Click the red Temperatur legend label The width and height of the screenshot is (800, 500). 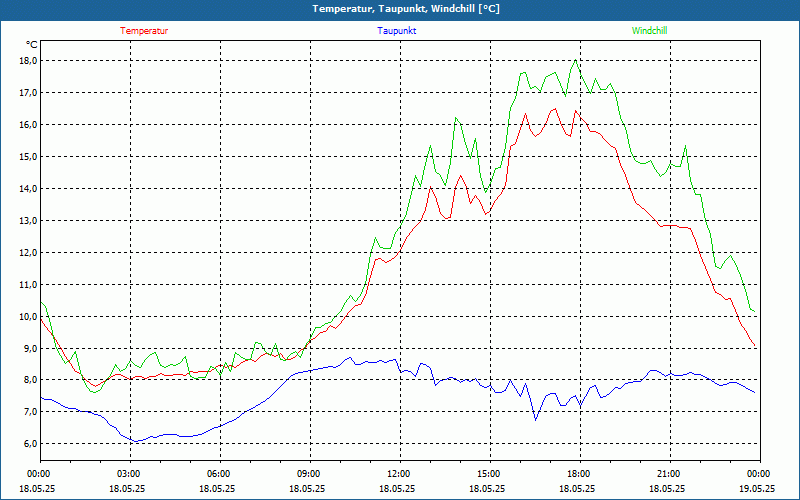click(144, 31)
